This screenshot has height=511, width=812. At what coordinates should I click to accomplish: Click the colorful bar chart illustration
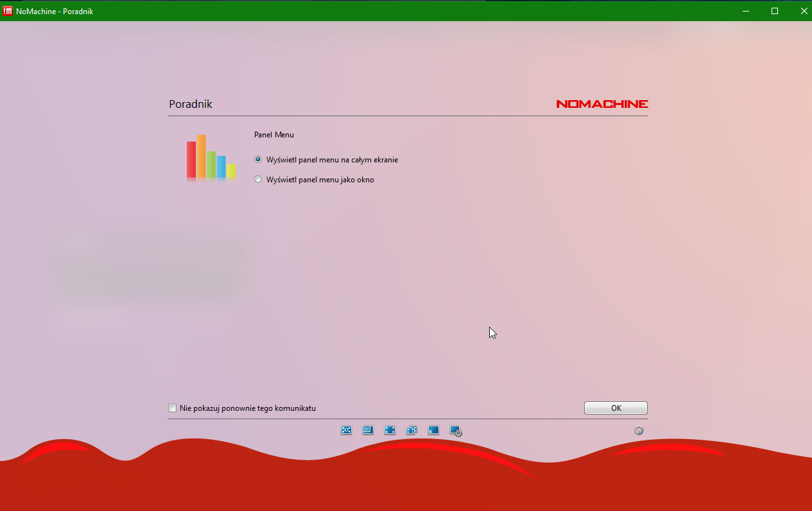[211, 158]
